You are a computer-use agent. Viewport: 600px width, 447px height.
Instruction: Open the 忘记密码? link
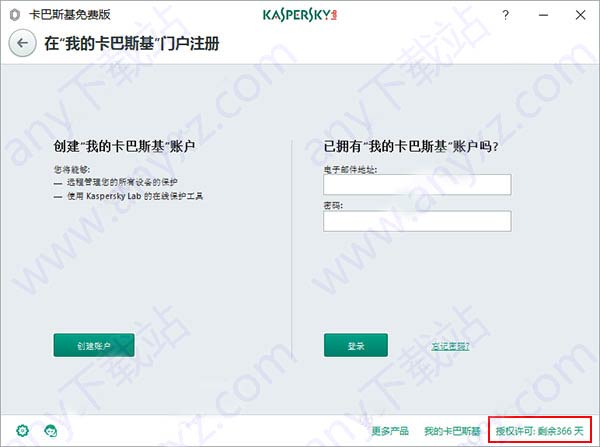[450, 346]
